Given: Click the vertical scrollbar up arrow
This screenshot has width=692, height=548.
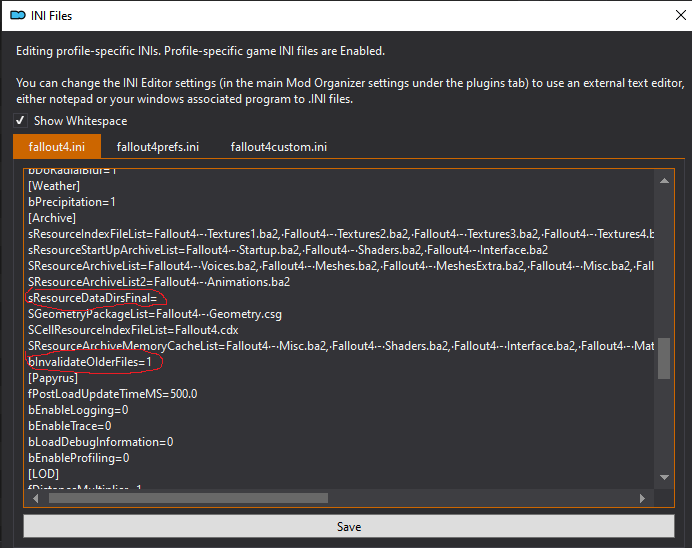Looking at the screenshot, I should coord(664,180).
